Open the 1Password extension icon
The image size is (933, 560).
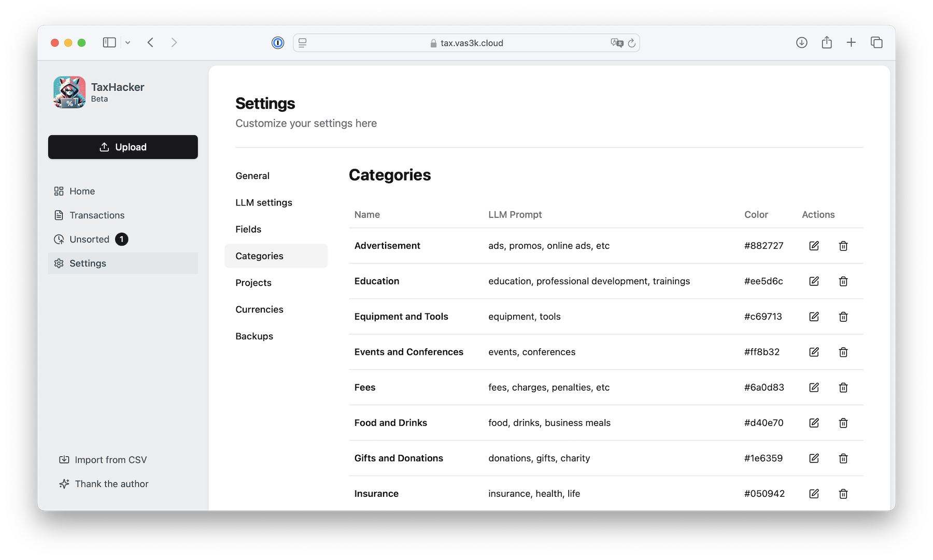[x=278, y=43]
